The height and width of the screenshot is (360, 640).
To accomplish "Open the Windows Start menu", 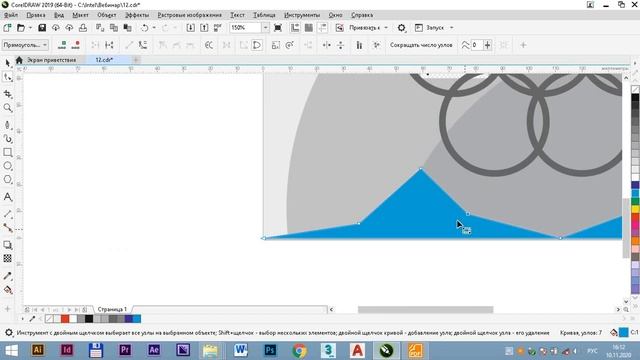I will coord(11,350).
